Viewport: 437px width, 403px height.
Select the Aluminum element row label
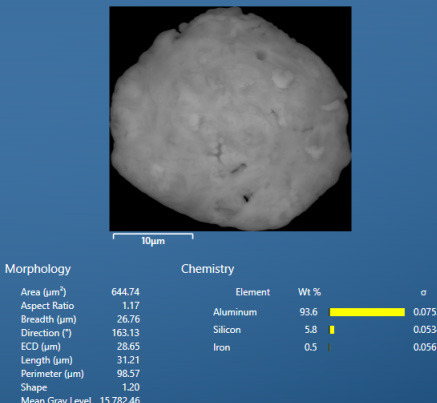[235, 312]
